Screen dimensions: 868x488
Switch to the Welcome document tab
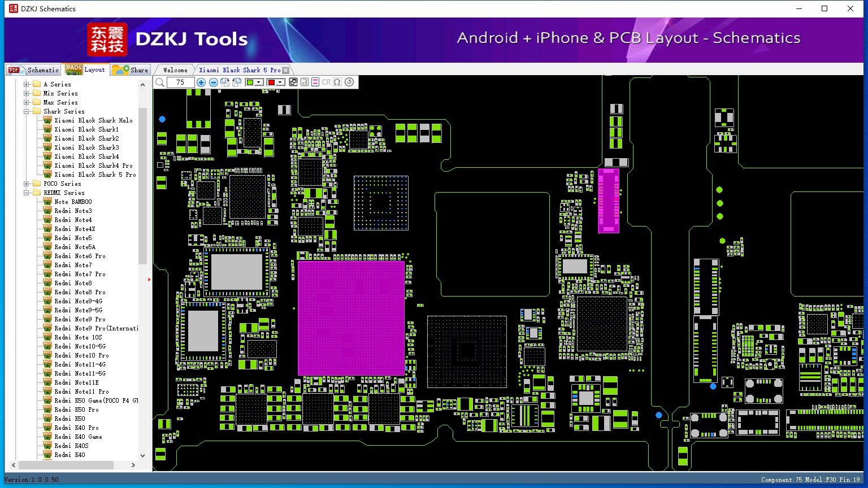(175, 70)
